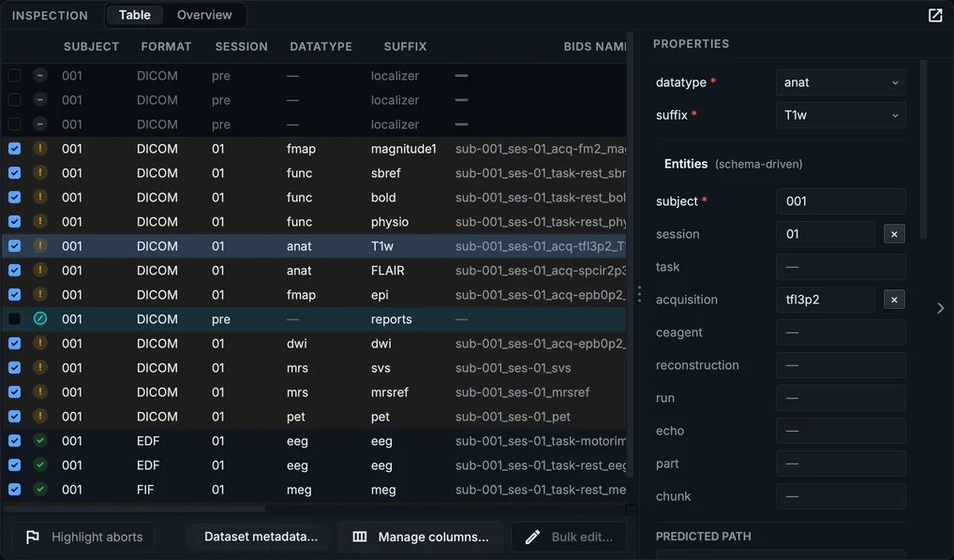This screenshot has width=954, height=560.
Task: Sort by the SUBJECT column header
Action: [x=91, y=47]
